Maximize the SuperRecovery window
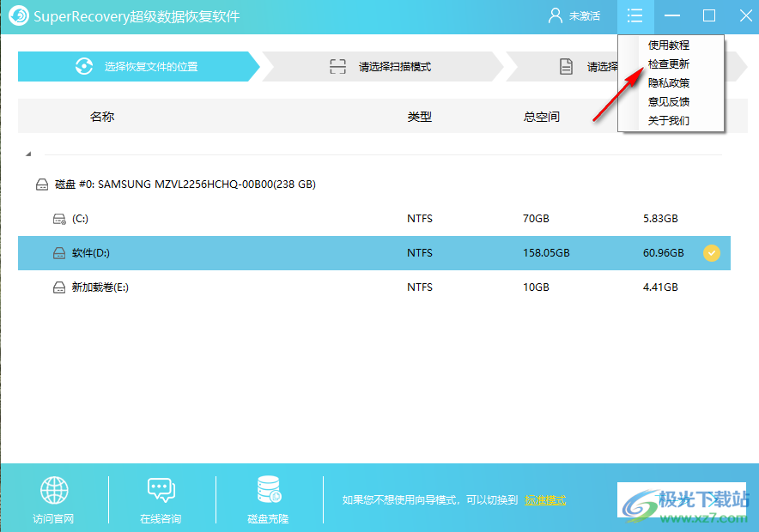The height and width of the screenshot is (532, 759). [x=709, y=16]
